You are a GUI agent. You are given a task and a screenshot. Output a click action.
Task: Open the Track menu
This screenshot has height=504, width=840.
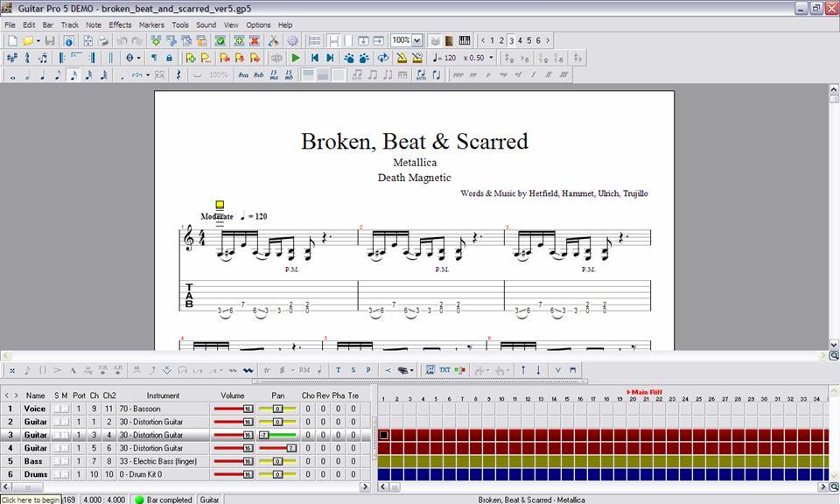click(x=69, y=24)
